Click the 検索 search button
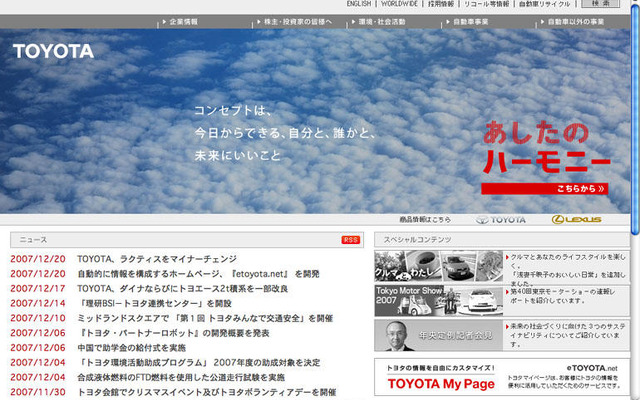Image resolution: width=640 pixels, height=400 pixels. pos(600,3)
